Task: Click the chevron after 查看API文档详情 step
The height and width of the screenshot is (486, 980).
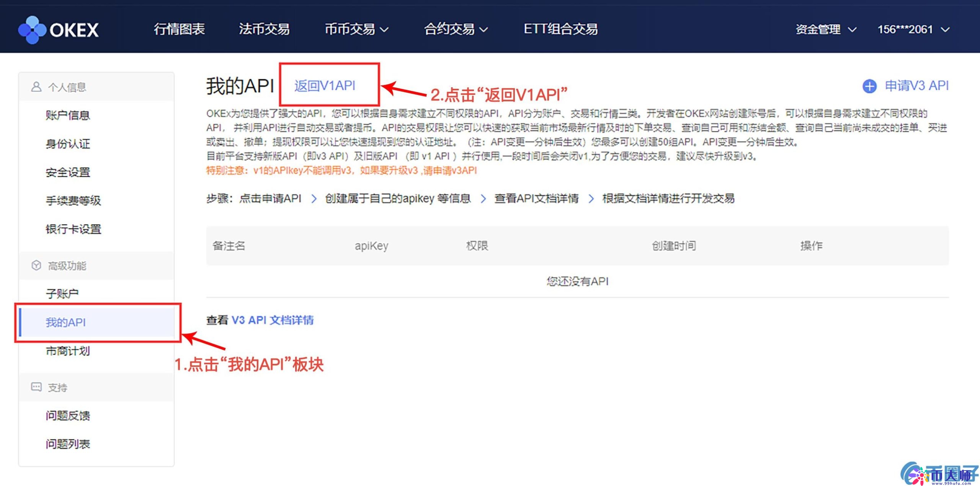Action: (x=591, y=199)
